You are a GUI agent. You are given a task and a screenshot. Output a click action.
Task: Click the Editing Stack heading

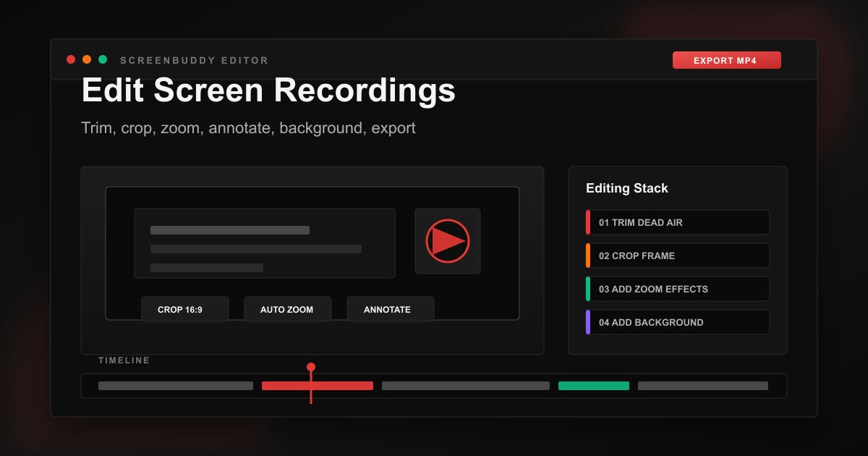pos(627,188)
